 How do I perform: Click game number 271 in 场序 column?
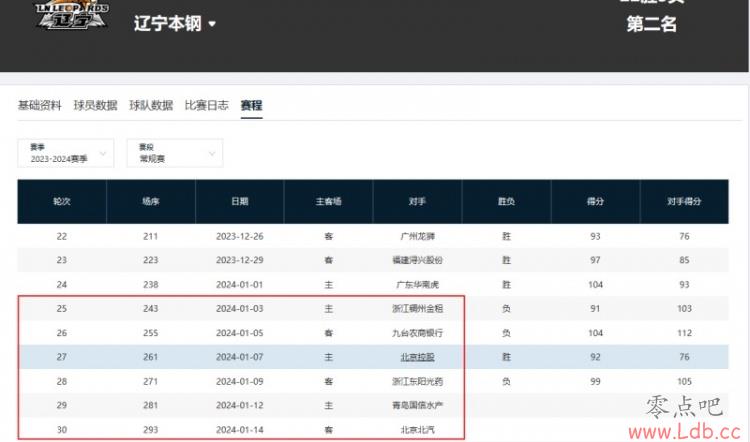click(151, 381)
